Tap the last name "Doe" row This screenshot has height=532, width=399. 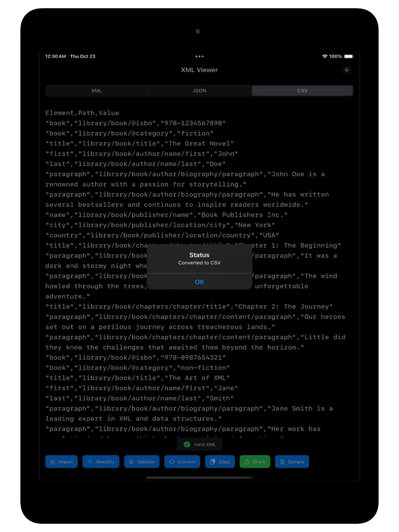(x=136, y=164)
